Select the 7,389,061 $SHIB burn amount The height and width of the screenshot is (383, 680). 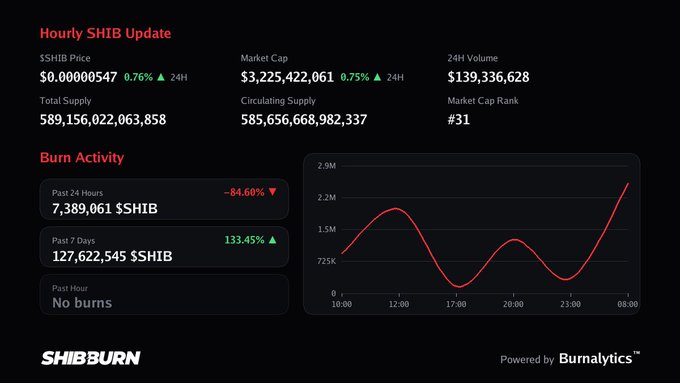coord(105,209)
